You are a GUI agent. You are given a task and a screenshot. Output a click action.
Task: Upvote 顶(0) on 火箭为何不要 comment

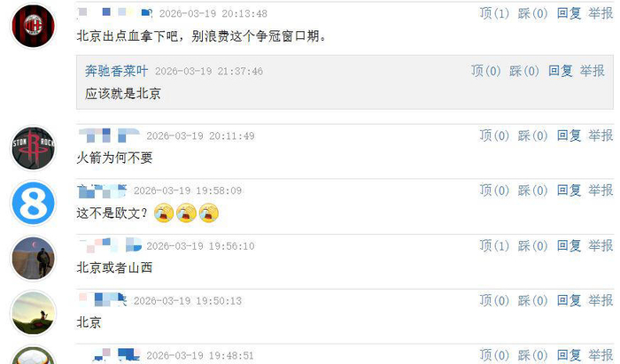[x=494, y=136]
